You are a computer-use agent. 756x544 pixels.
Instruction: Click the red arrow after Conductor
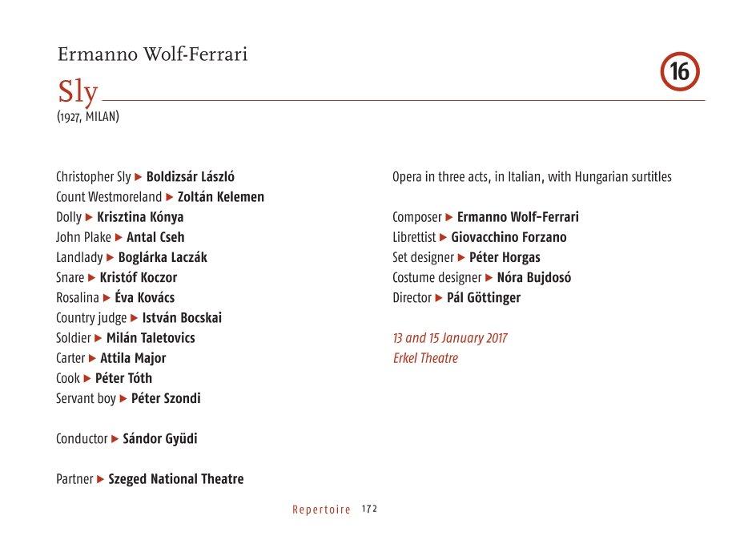click(115, 439)
